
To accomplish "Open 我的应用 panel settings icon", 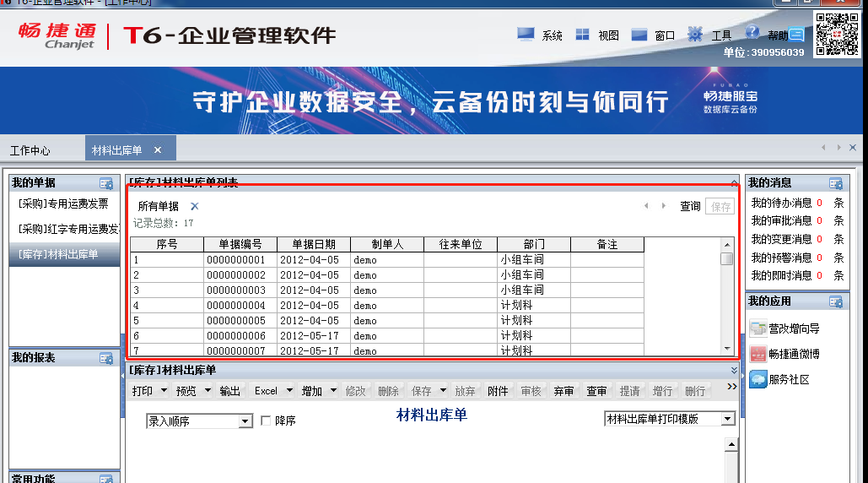I will click(836, 302).
